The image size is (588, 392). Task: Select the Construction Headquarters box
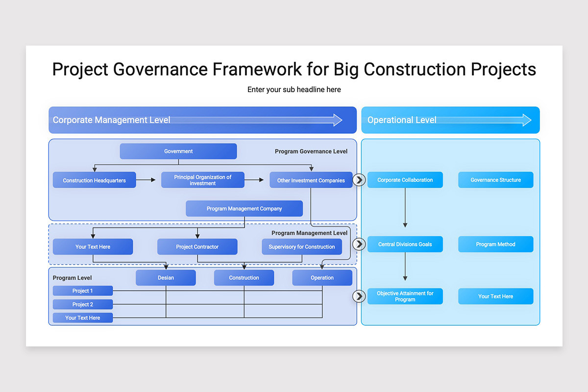[x=94, y=180]
